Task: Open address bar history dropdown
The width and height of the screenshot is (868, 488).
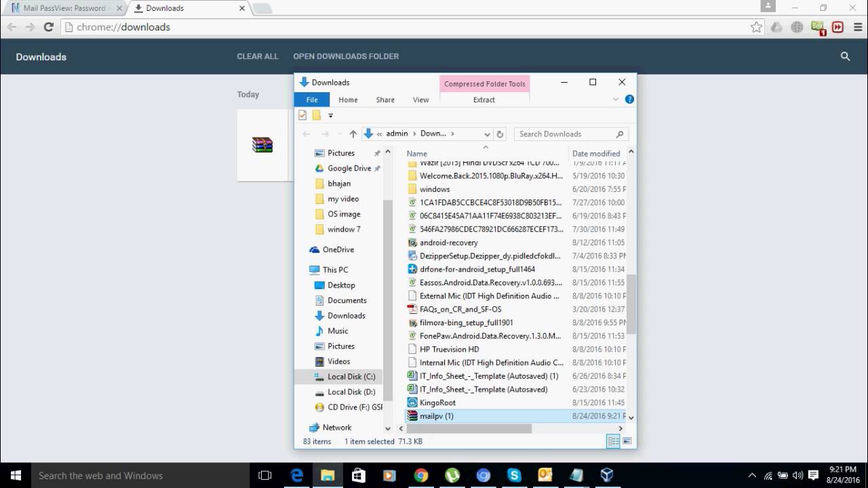Action: [487, 134]
